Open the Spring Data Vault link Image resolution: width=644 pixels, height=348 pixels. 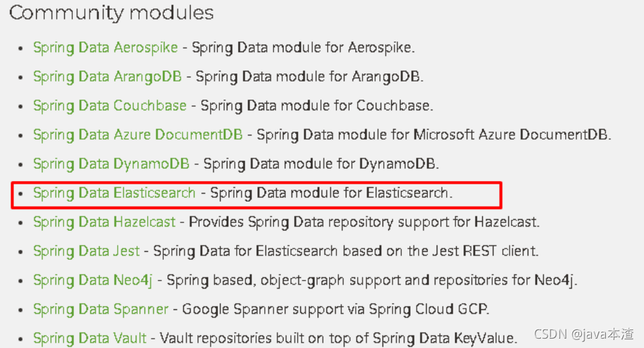[x=90, y=339]
